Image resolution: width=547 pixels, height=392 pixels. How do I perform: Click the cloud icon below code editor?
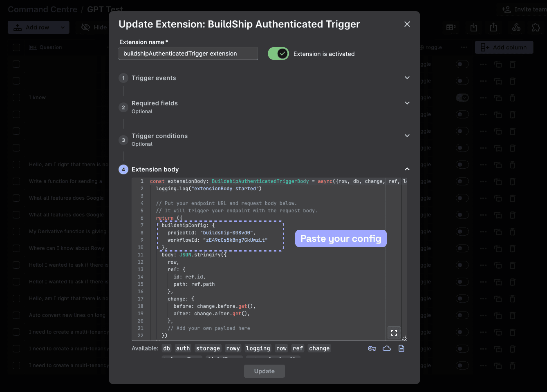pos(387,348)
